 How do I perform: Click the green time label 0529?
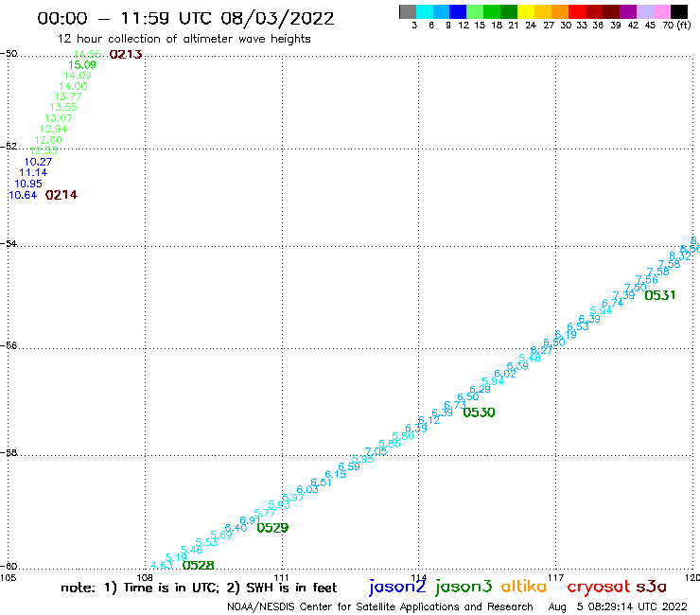(272, 528)
